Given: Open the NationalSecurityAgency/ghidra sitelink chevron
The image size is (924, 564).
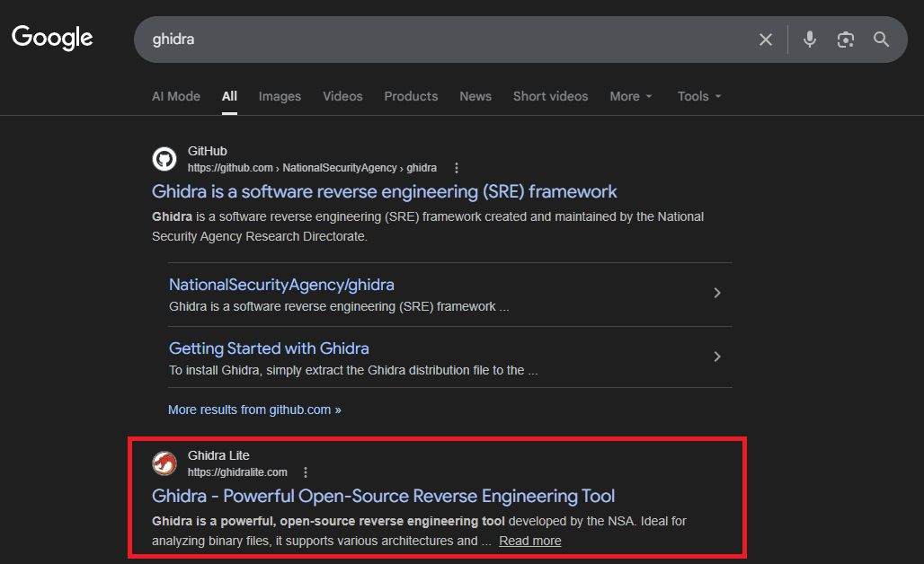Looking at the screenshot, I should pyautogui.click(x=717, y=293).
